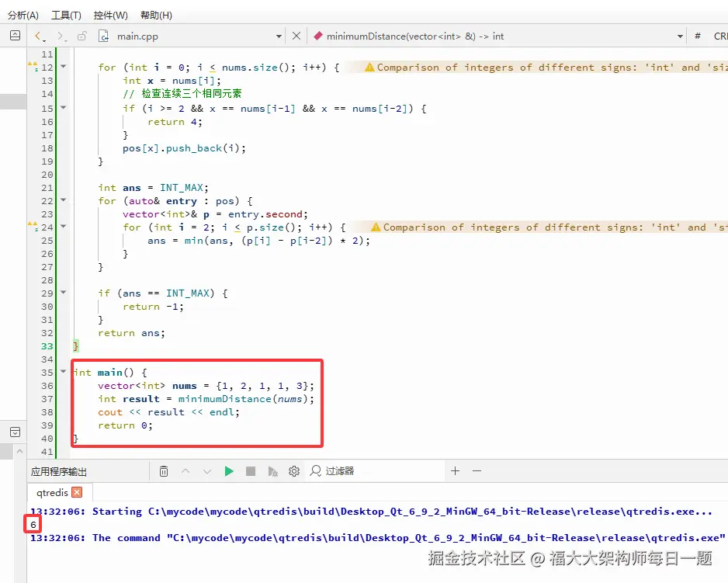The image size is (728, 583).
Task: Collapse the if block at line 29
Action: coord(64,293)
